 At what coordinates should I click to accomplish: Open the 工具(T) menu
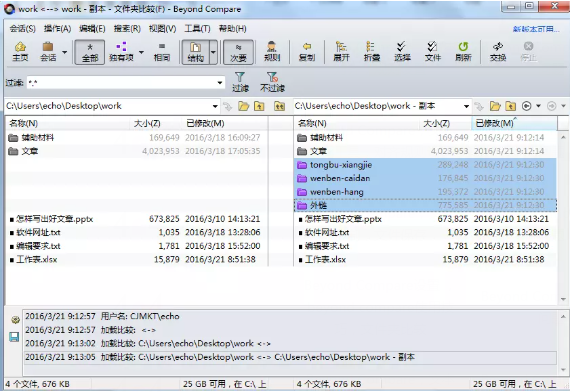point(197,29)
